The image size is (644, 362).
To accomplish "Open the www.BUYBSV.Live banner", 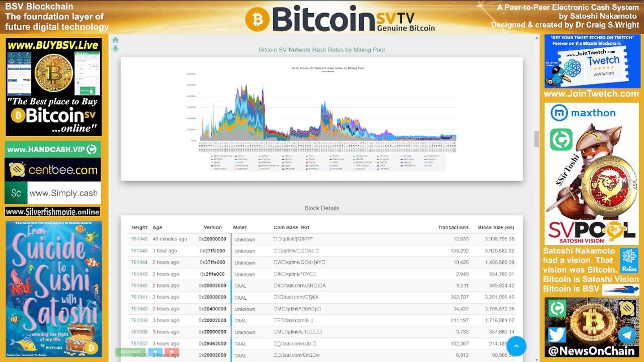I will click(x=53, y=87).
